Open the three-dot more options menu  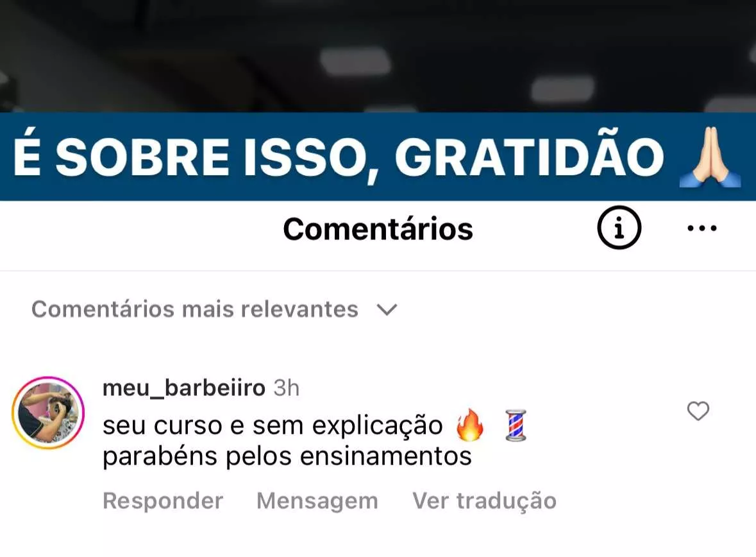click(702, 228)
